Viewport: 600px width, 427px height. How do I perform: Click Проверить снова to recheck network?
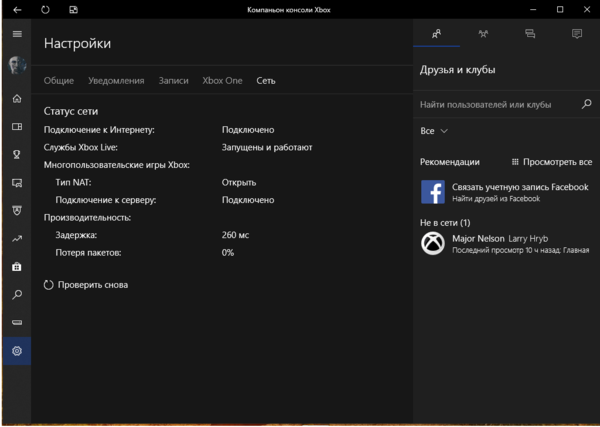pyautogui.click(x=87, y=285)
